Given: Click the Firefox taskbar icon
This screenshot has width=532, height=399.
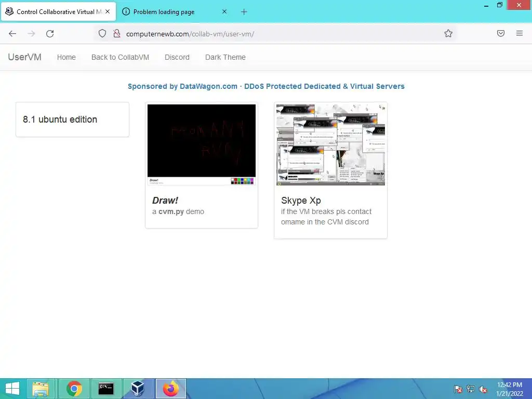Looking at the screenshot, I should (x=170, y=389).
